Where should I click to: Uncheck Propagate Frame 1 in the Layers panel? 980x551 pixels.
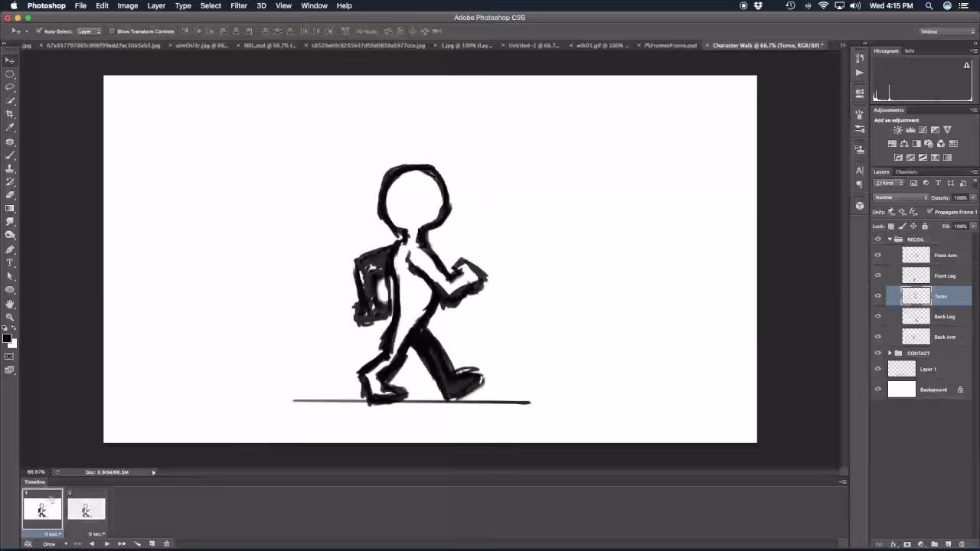pyautogui.click(x=929, y=211)
